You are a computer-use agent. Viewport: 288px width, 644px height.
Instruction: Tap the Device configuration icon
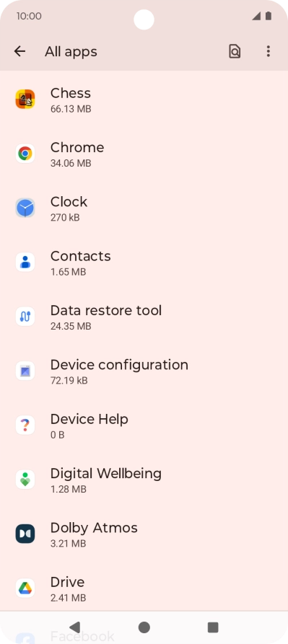coord(25,371)
